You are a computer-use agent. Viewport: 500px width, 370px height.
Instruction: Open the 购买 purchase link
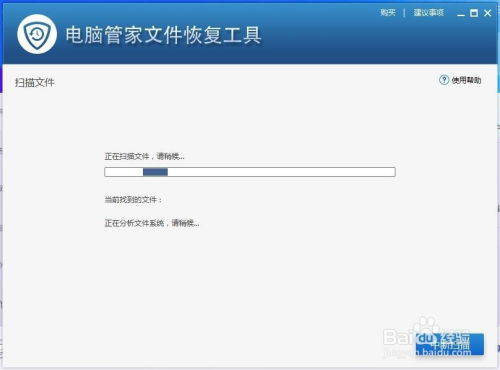pyautogui.click(x=388, y=13)
